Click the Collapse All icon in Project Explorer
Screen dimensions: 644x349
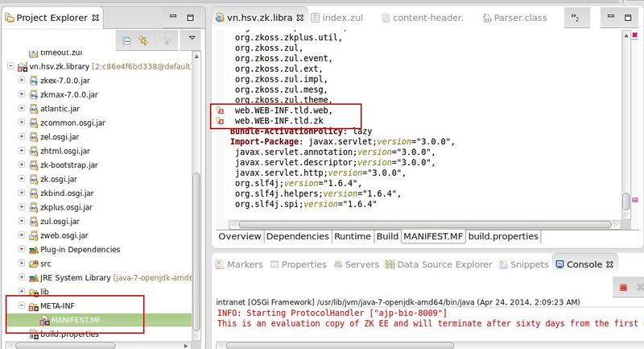click(127, 39)
